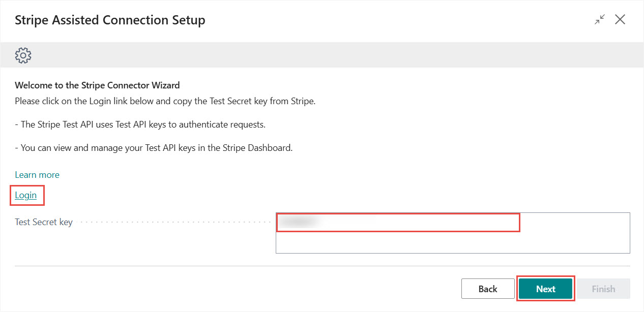The image size is (644, 312).
Task: Click the dotted leader after the Test Secret key label
Action: point(173,222)
